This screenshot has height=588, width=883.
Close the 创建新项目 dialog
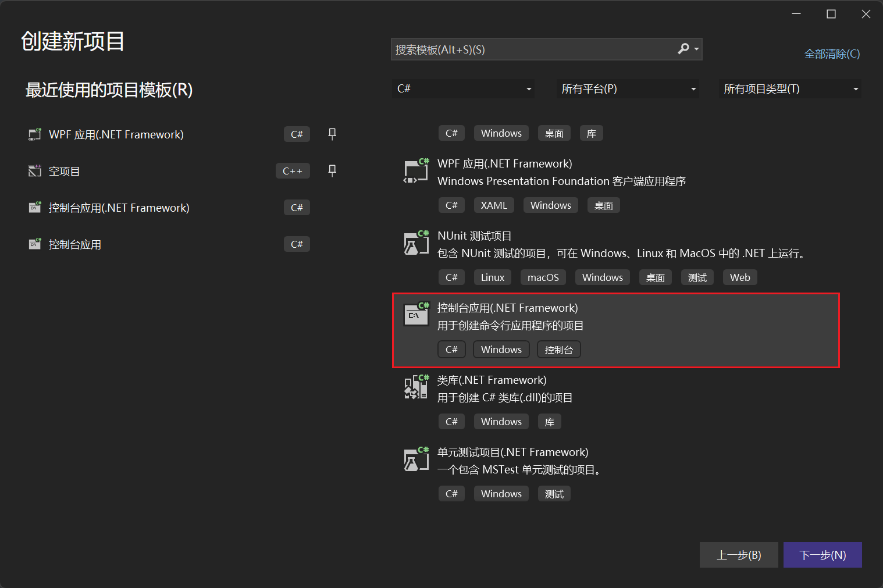[x=866, y=14]
